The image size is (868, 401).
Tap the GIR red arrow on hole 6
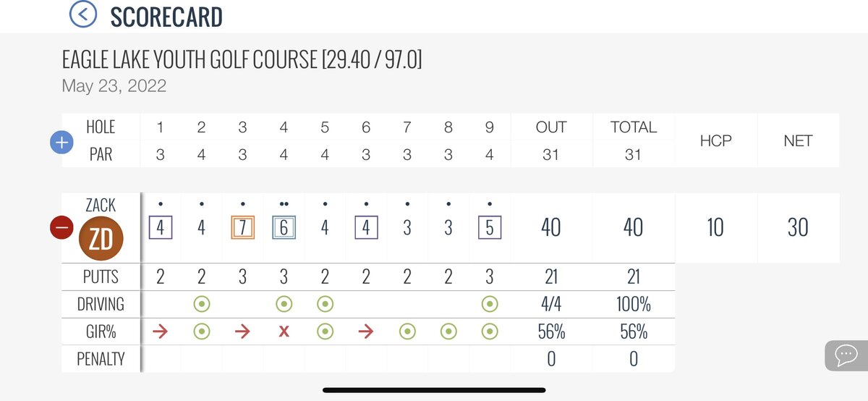[x=366, y=332]
